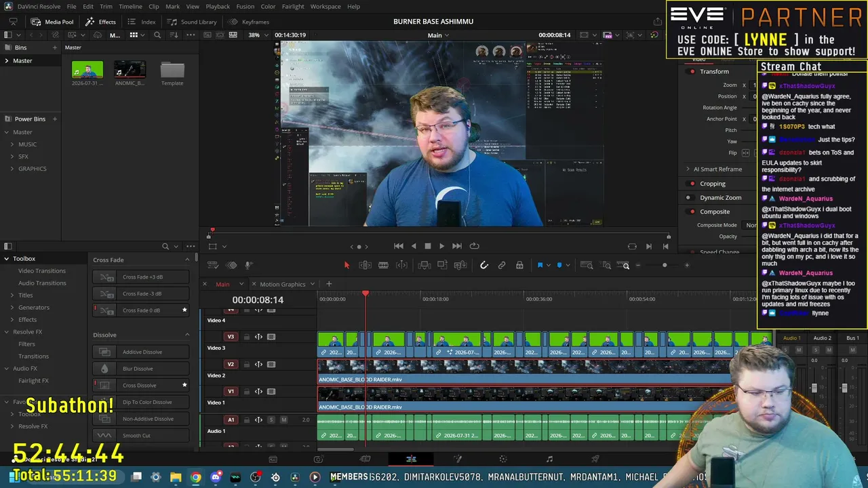Viewport: 868px width, 488px height.
Task: Activate the Trim Edit Mode tool
Action: click(365, 265)
